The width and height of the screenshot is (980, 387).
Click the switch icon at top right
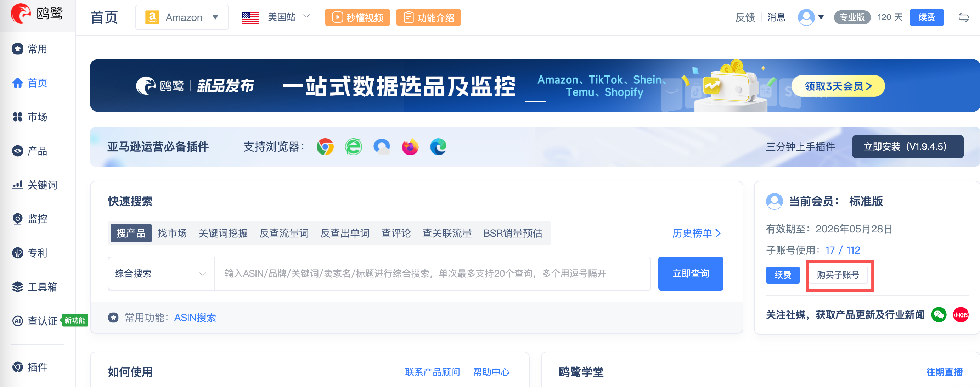coord(963,17)
